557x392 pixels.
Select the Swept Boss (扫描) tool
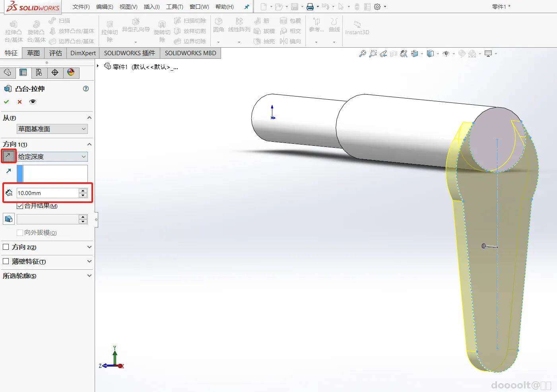coord(59,21)
